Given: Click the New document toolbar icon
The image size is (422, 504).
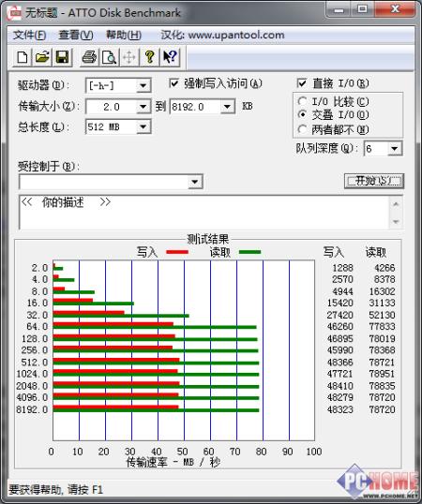Looking at the screenshot, I should point(23,57).
